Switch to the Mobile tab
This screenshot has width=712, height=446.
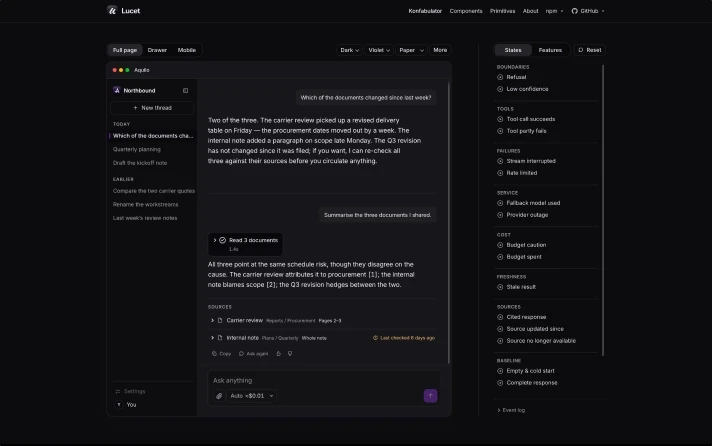[x=187, y=50]
